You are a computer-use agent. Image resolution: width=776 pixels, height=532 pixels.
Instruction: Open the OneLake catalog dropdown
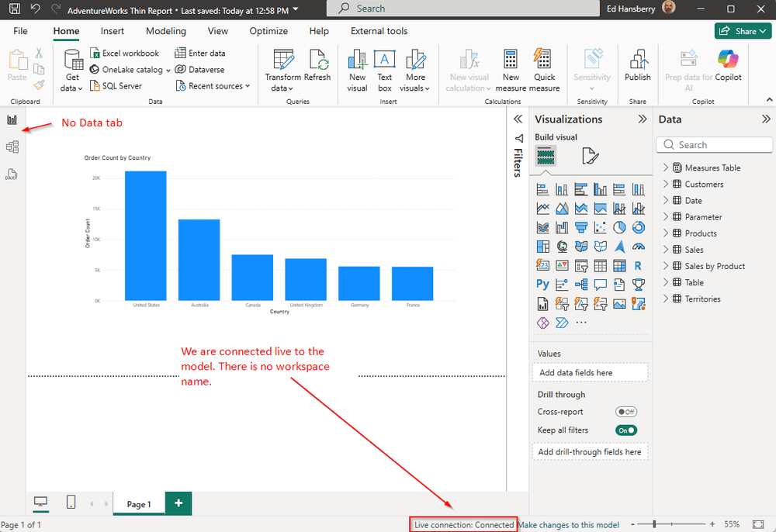[168, 71]
